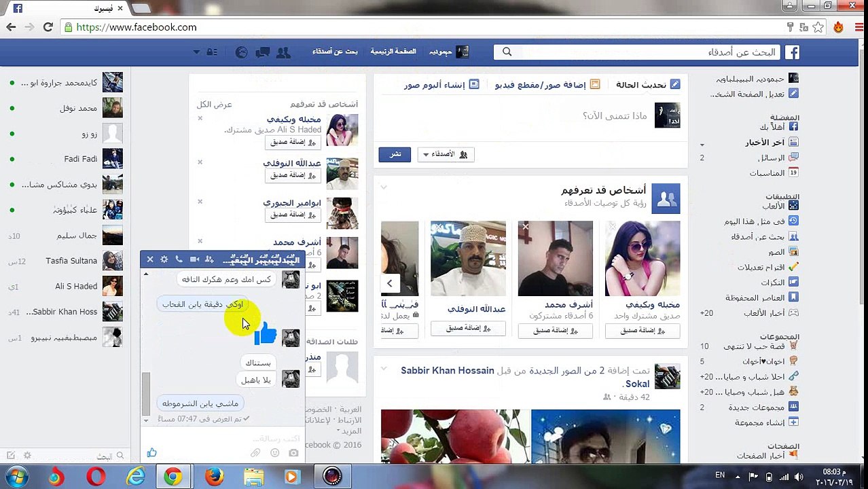868x489 pixels.
Task: Open options chevron on people you may know card
Action: 384,187
